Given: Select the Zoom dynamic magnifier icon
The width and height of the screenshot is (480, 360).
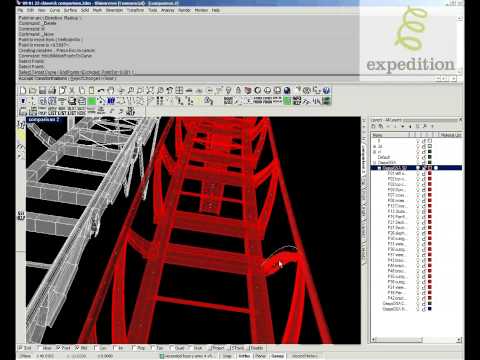Looking at the screenshot, I should click(131, 90).
